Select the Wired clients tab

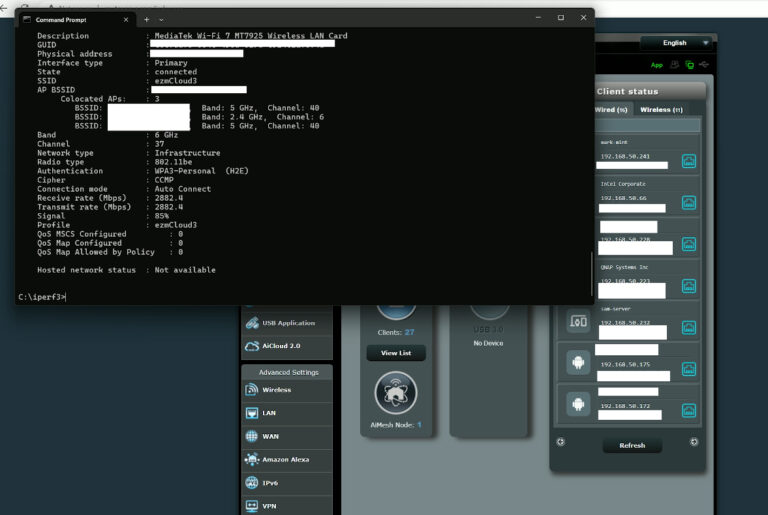[611, 109]
